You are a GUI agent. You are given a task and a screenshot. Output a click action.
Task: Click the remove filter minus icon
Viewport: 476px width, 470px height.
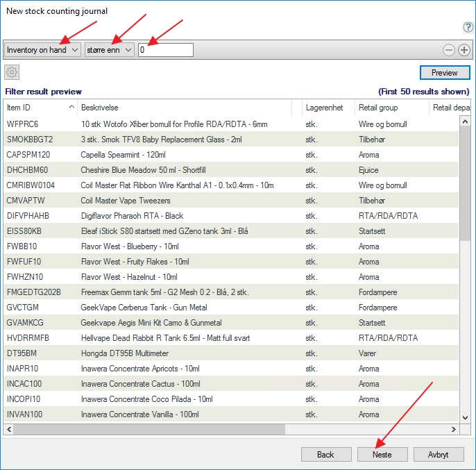click(x=449, y=50)
